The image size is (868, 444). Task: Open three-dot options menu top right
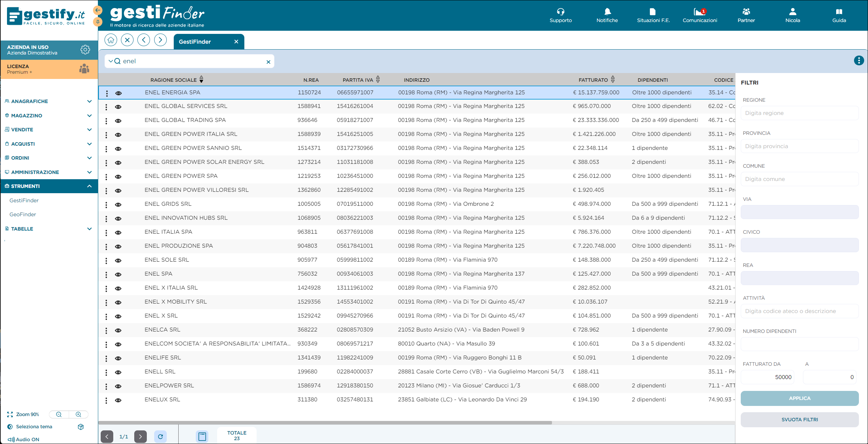pos(859,61)
